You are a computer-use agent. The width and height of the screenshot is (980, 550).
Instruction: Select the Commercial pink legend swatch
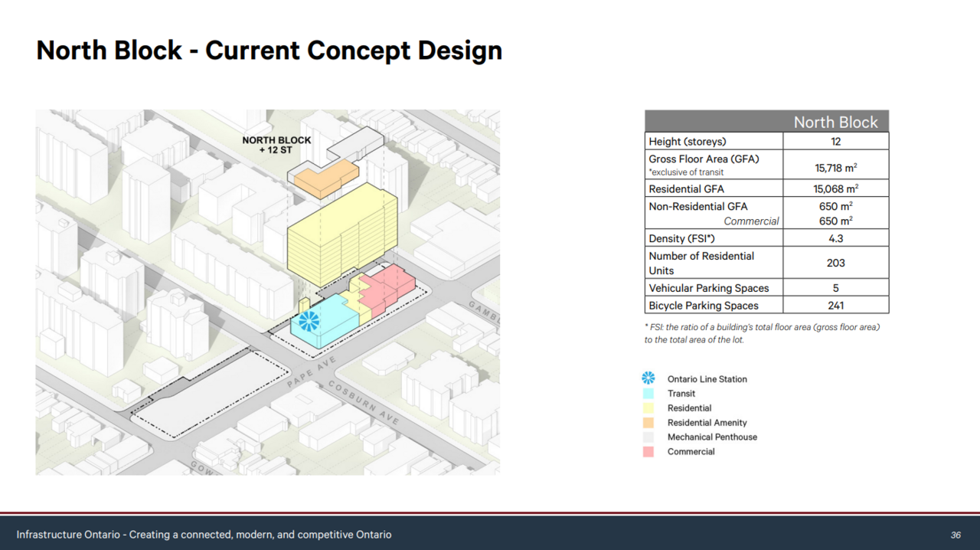648,452
